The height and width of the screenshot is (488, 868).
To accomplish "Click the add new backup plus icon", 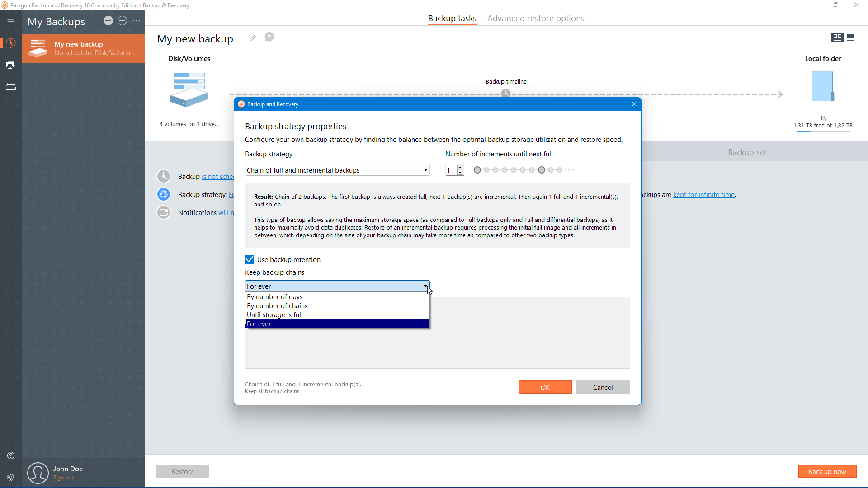I will click(x=108, y=21).
